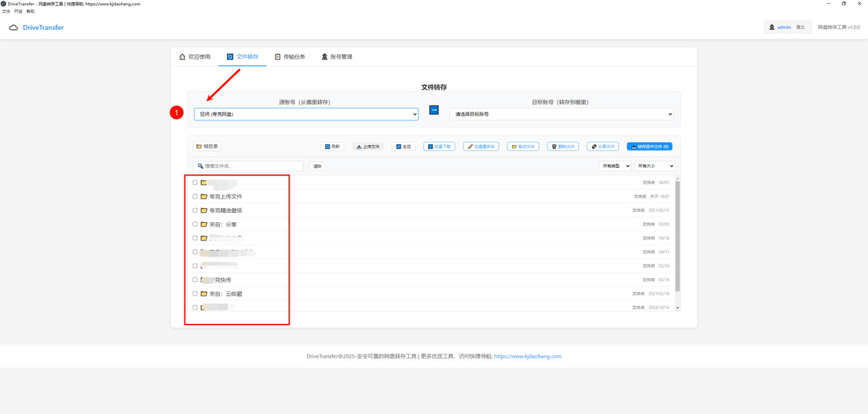
Task: Click the 移动文件 move files button
Action: (523, 146)
